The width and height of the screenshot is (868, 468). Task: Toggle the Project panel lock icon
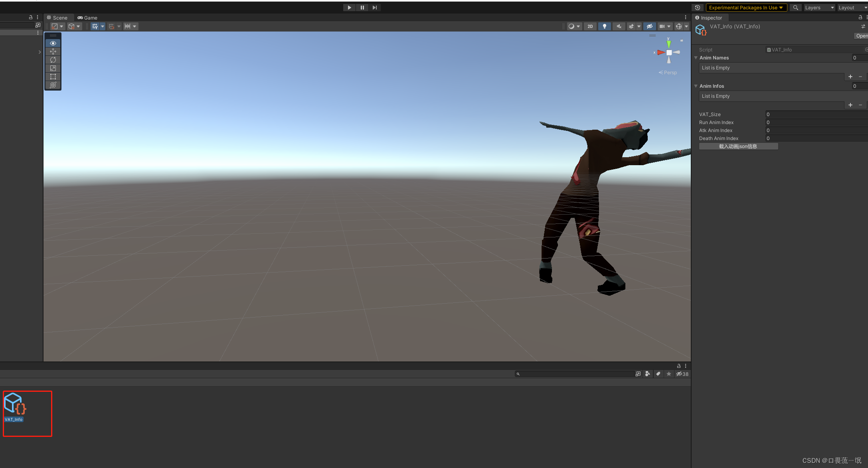click(678, 366)
